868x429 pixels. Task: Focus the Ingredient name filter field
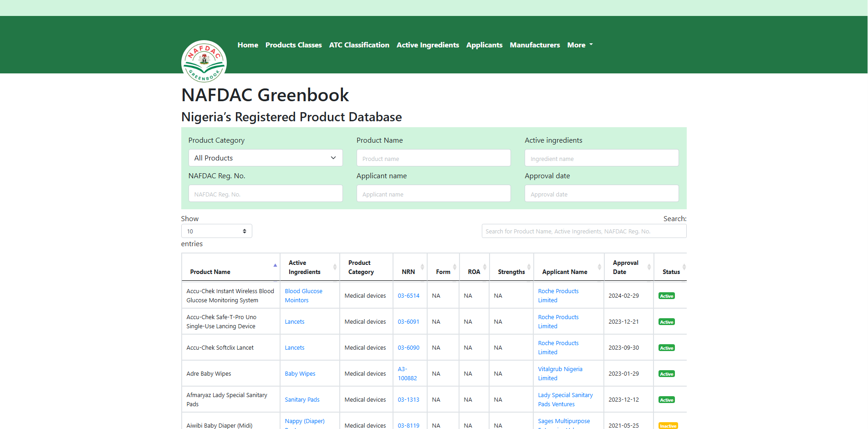click(602, 158)
